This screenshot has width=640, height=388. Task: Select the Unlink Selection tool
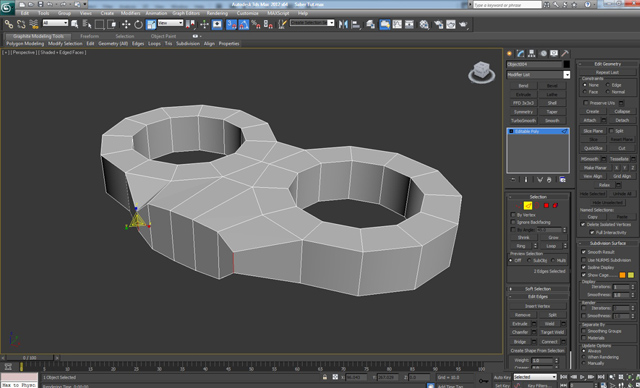click(21, 24)
